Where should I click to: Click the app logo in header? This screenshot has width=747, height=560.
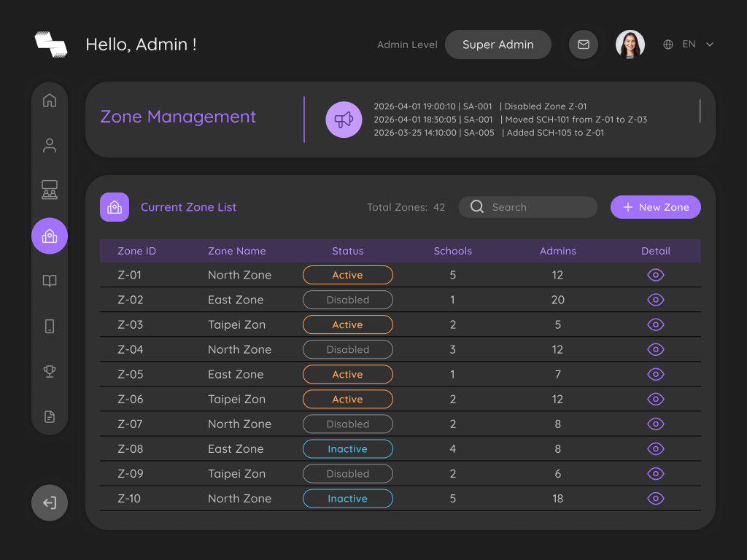point(51,44)
